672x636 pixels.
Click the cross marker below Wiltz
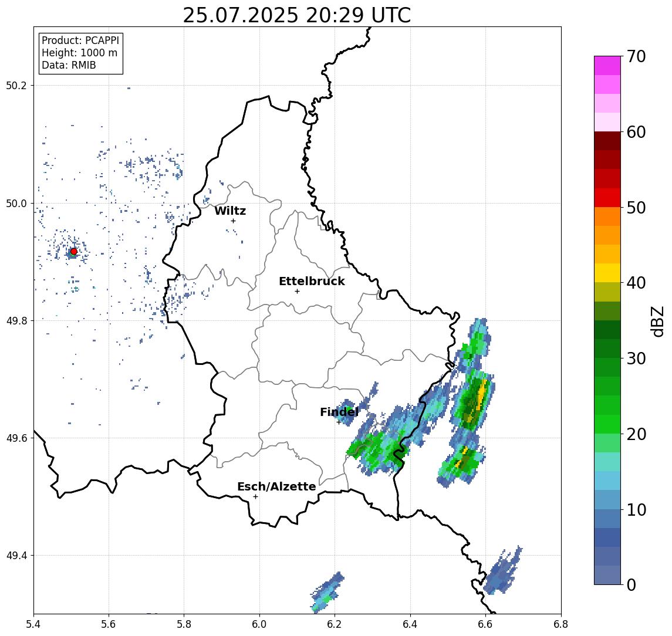point(233,221)
